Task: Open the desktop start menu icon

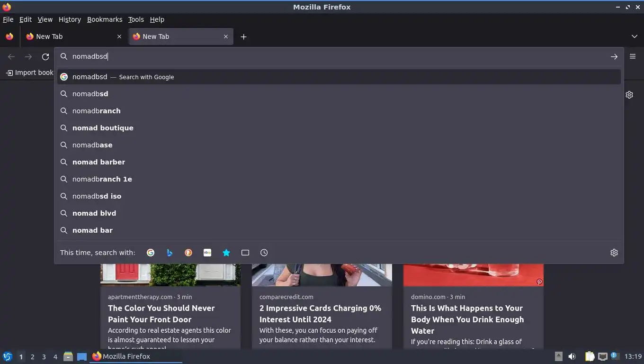Action: tap(8, 356)
